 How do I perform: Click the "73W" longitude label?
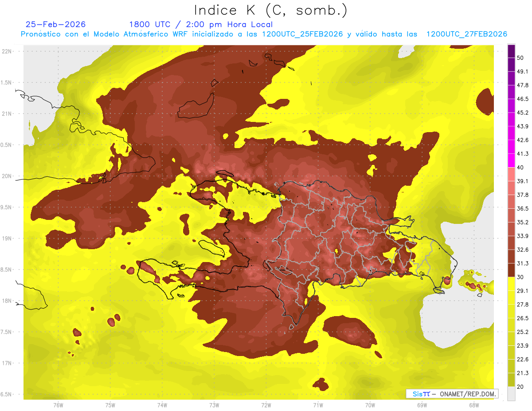tap(214, 405)
